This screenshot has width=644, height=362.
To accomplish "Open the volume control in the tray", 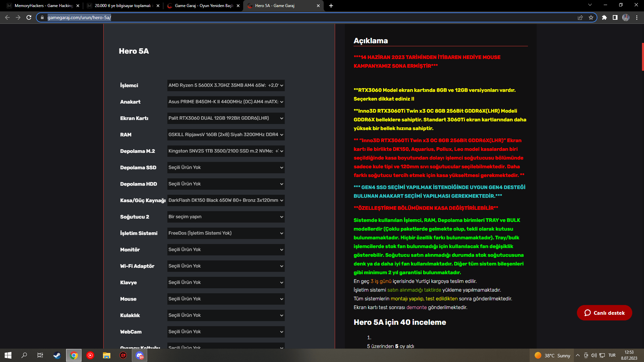I will (594, 355).
